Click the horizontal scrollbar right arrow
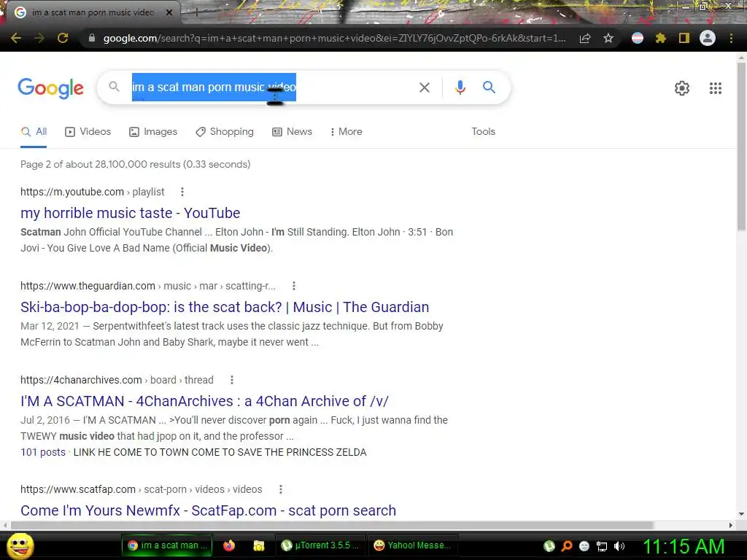The width and height of the screenshot is (747, 560). click(731, 525)
